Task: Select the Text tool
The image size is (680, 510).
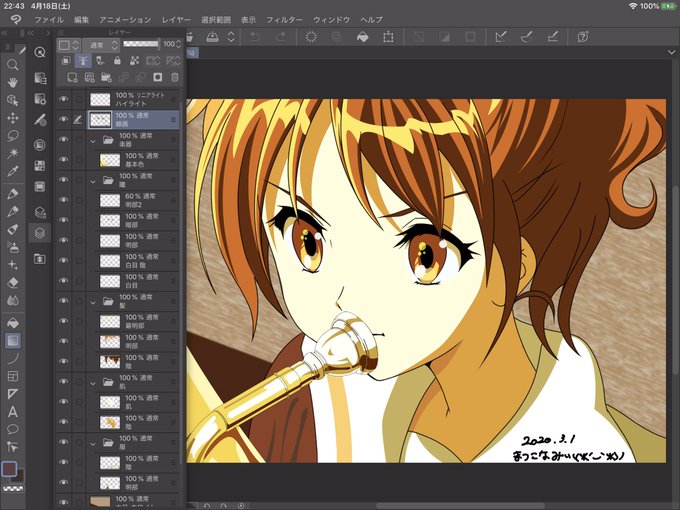Action: [13, 412]
